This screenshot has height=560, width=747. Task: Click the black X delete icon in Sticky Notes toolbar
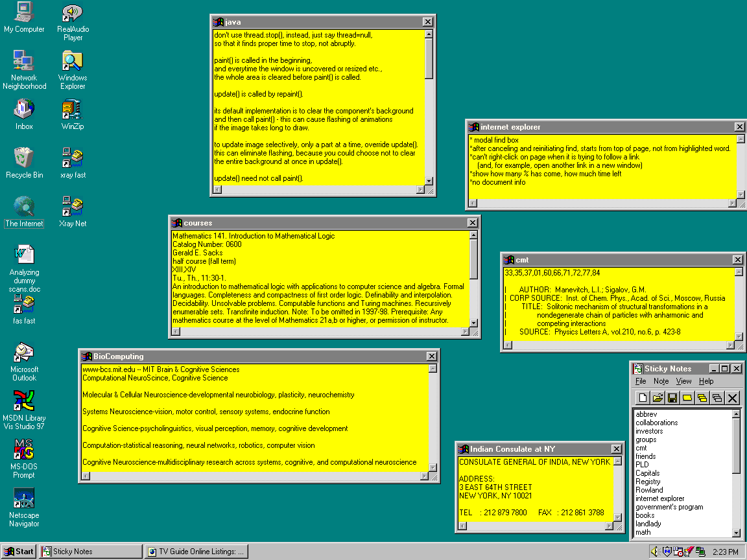pos(733,397)
